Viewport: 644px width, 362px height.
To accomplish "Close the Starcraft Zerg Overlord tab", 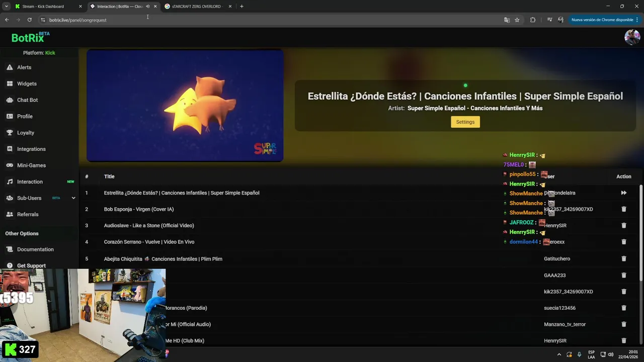I will point(230,7).
